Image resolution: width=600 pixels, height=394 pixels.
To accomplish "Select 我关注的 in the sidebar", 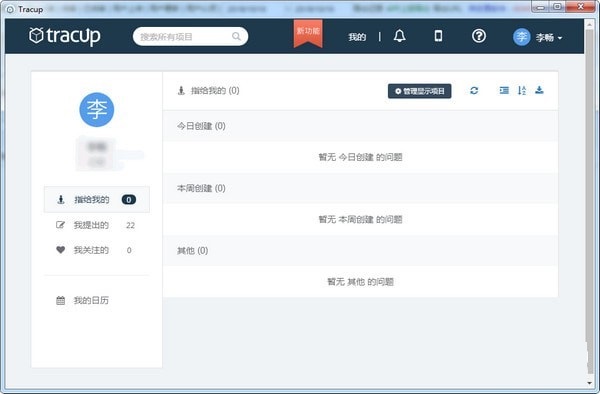I will 97,250.
